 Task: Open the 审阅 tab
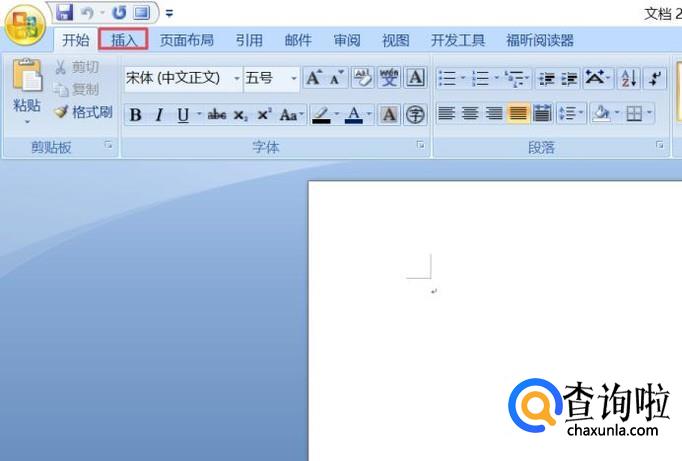click(x=347, y=40)
